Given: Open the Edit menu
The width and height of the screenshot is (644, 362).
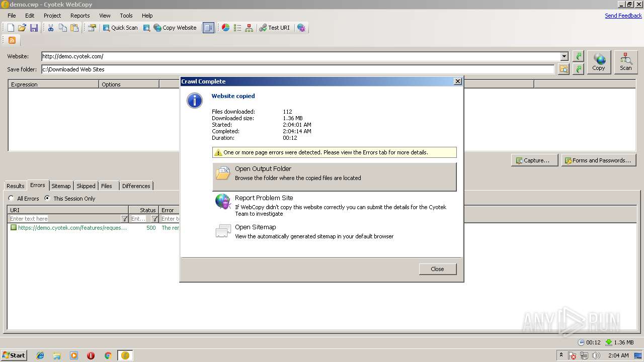Looking at the screenshot, I should click(x=30, y=16).
